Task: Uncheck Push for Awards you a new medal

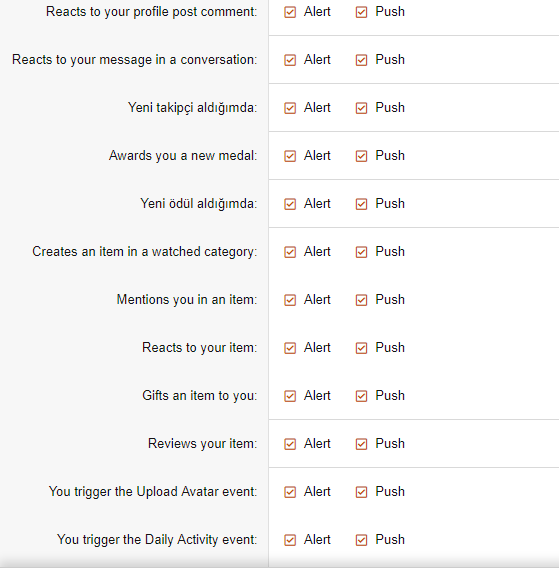Action: click(x=361, y=156)
